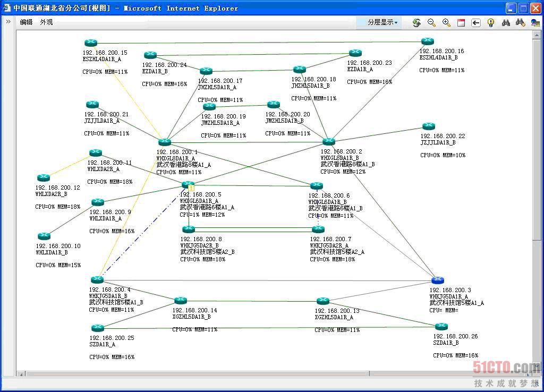
Task: Select router node 192.168.200.15 ESZHL4DA1R_A
Action: pos(91,42)
